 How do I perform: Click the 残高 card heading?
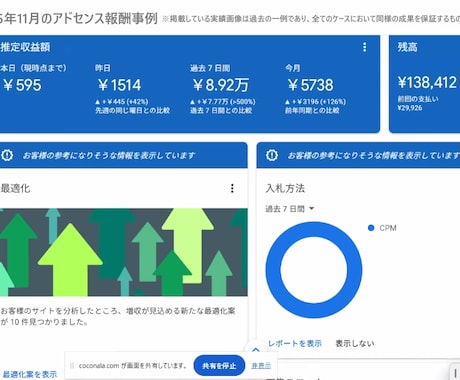coord(407,47)
